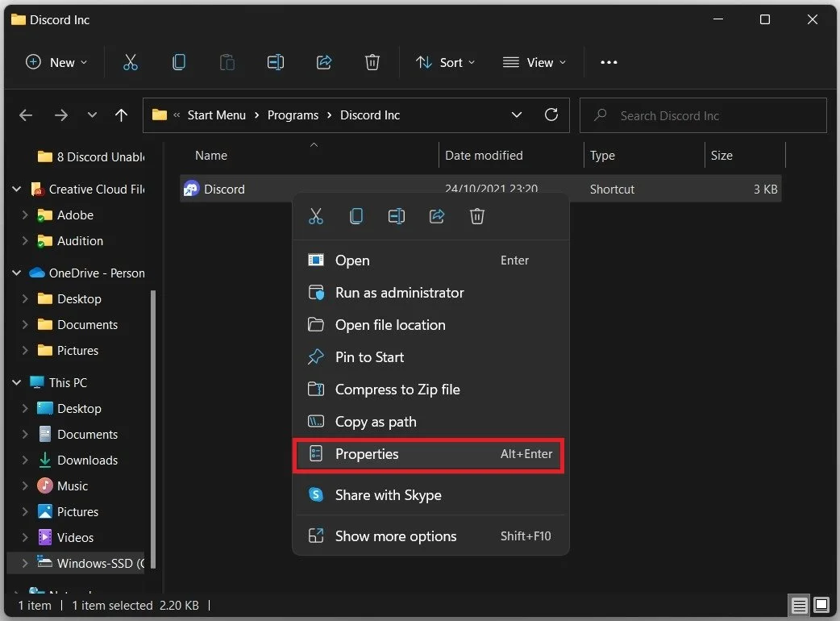The width and height of the screenshot is (840, 621).
Task: Click the Rename icon in the top toolbar
Action: click(x=276, y=62)
